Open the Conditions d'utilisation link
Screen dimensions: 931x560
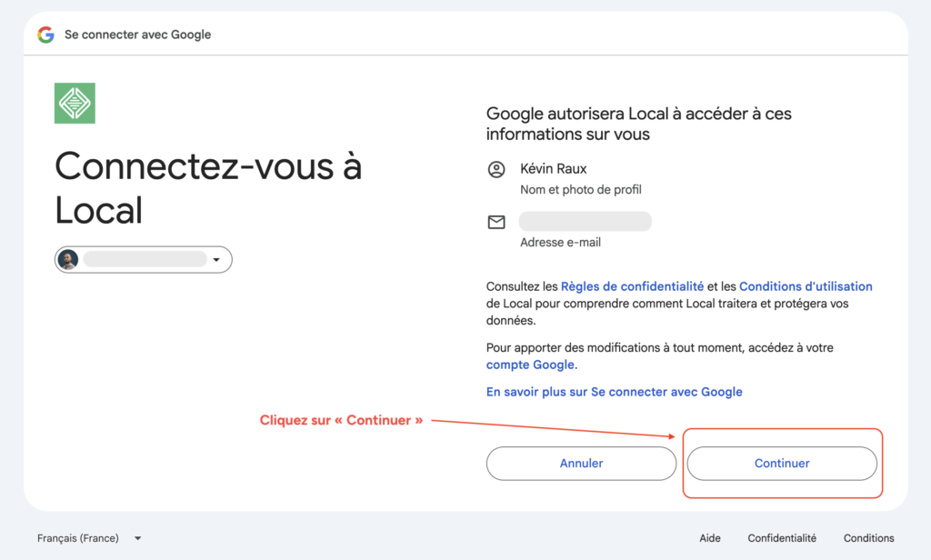click(806, 286)
